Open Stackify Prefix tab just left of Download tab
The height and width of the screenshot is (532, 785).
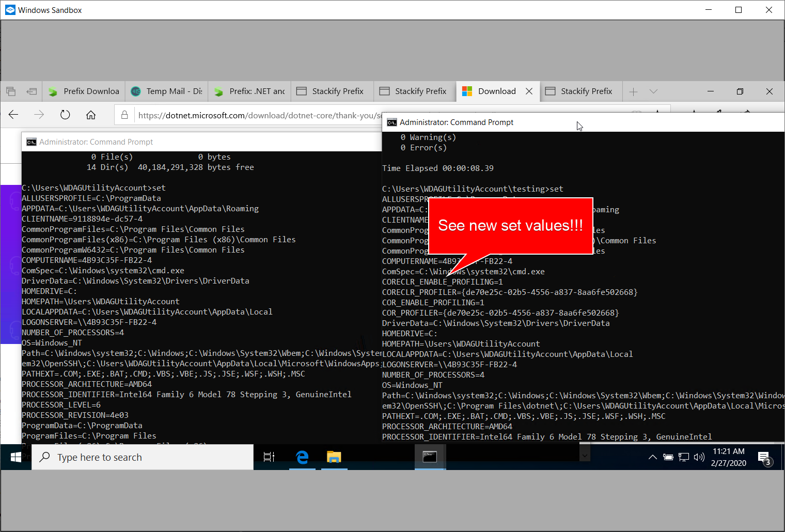coord(415,91)
